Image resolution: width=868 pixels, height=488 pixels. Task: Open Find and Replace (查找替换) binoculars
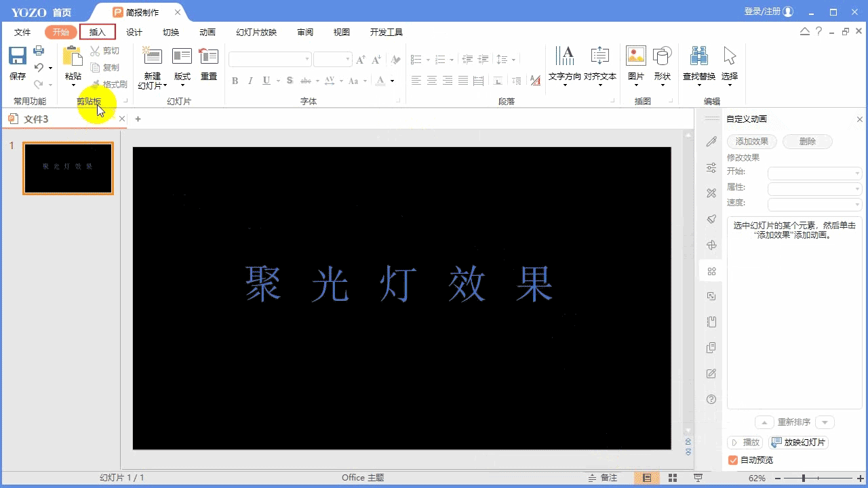698,56
